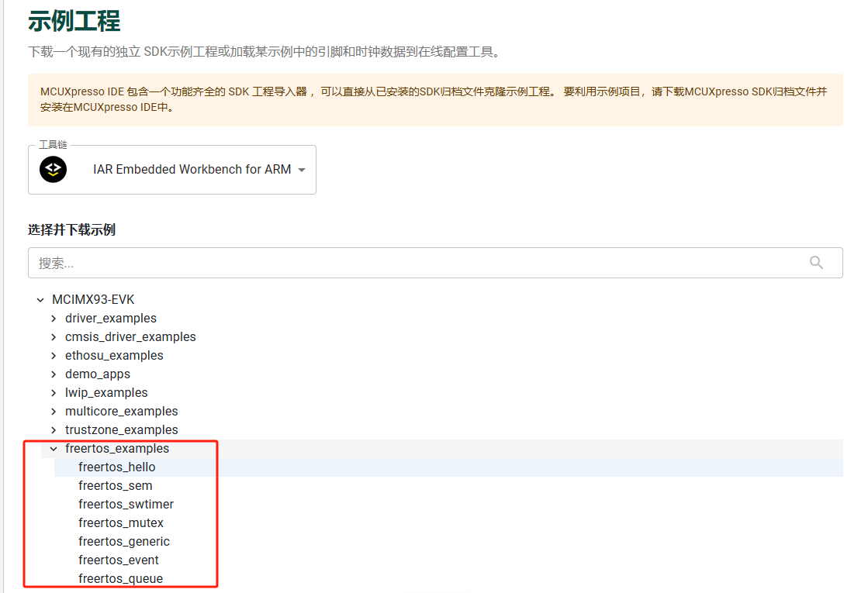Select the freertos_hello example
Viewport: 868px width, 593px height.
pyautogui.click(x=116, y=467)
